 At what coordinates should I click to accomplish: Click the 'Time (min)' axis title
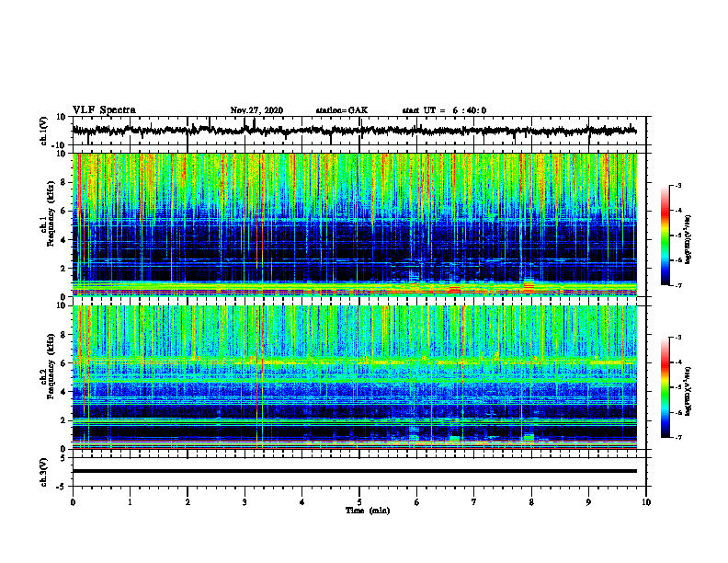[368, 511]
